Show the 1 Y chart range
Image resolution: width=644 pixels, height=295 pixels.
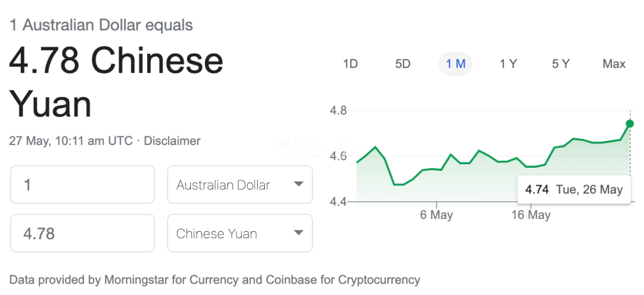point(508,64)
